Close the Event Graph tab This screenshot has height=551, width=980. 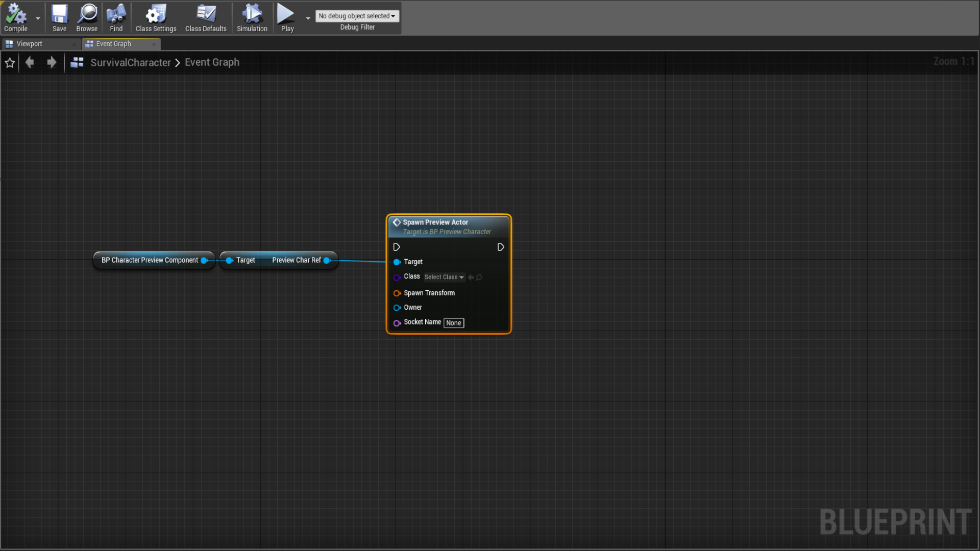tap(154, 44)
